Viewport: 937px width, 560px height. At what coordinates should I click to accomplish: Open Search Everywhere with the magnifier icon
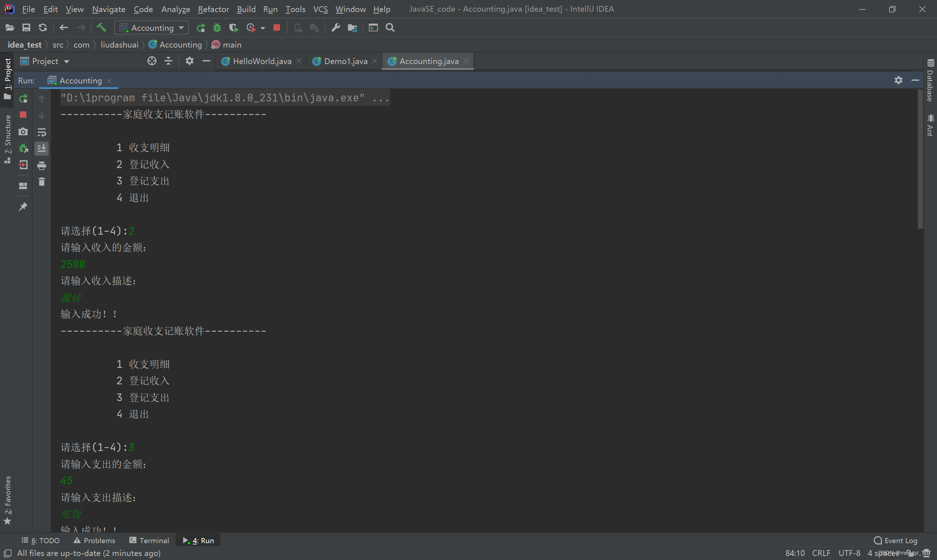[x=390, y=27]
